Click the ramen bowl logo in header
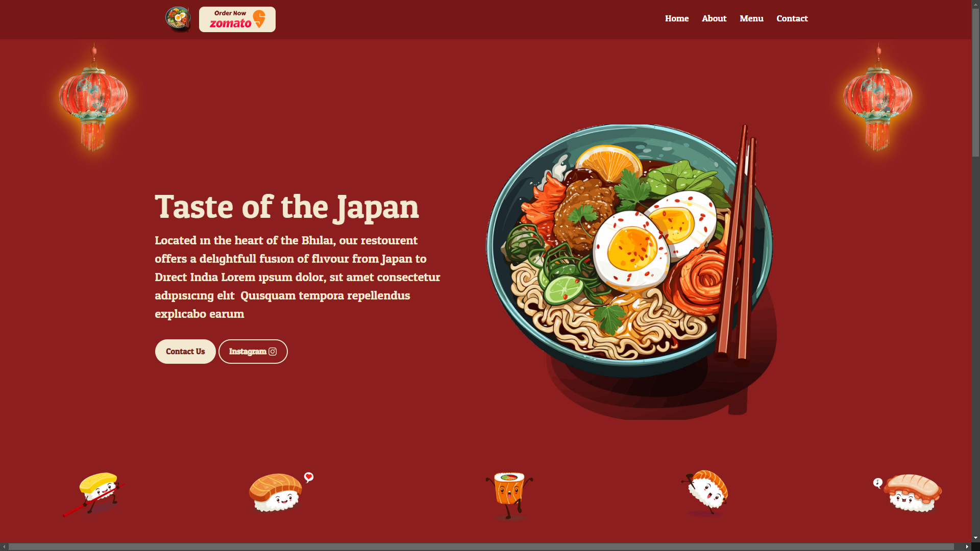Image resolution: width=980 pixels, height=551 pixels. click(178, 19)
